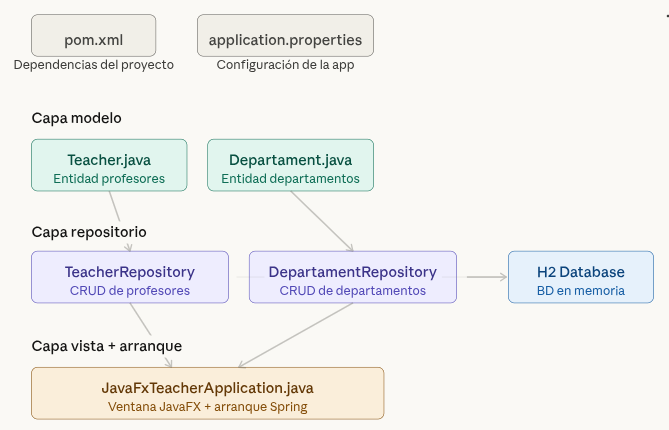Select the DepartamentRepository node
The image size is (669, 430).
[x=352, y=277]
